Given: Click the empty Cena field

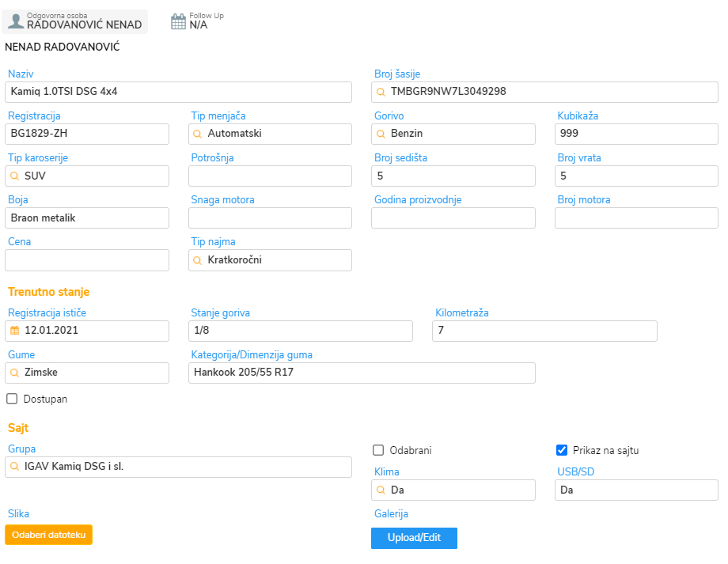Looking at the screenshot, I should tap(87, 260).
